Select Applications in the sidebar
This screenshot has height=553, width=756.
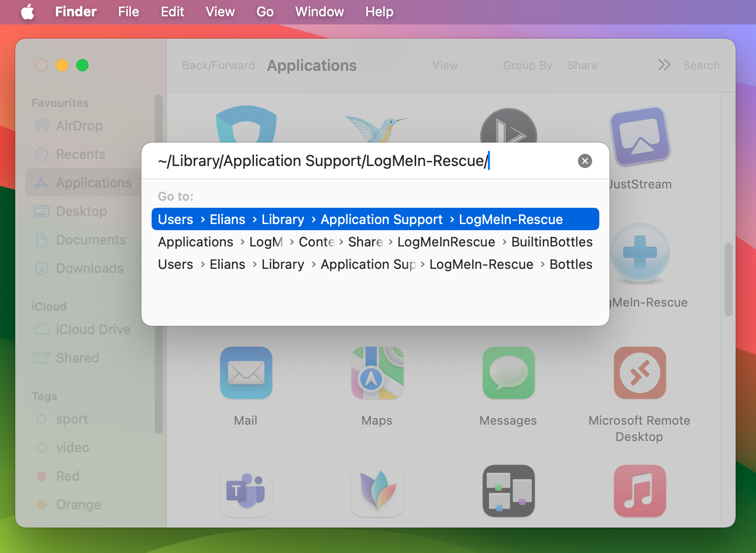point(83,183)
